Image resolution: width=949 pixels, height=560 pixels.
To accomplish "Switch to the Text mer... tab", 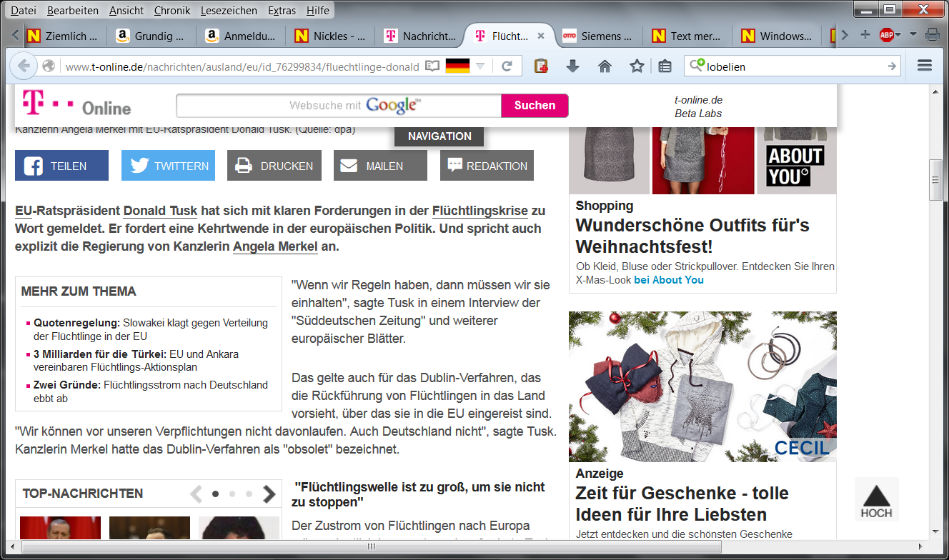I will 687,36.
